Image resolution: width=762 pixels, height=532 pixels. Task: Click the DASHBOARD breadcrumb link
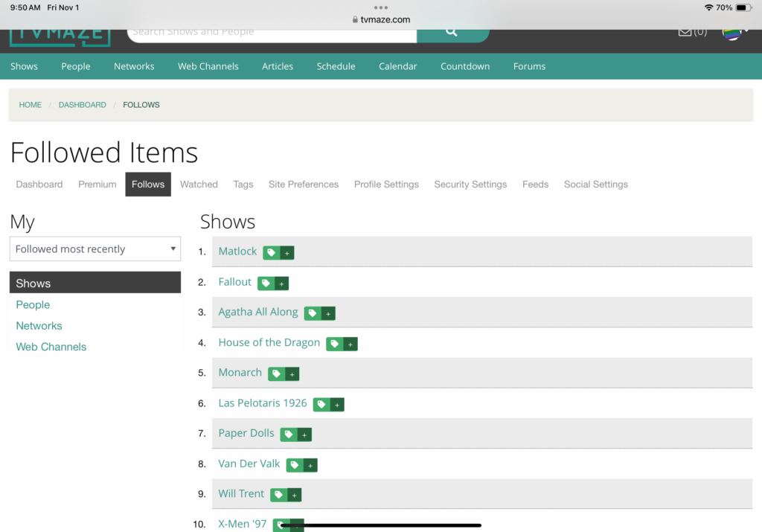click(x=82, y=104)
